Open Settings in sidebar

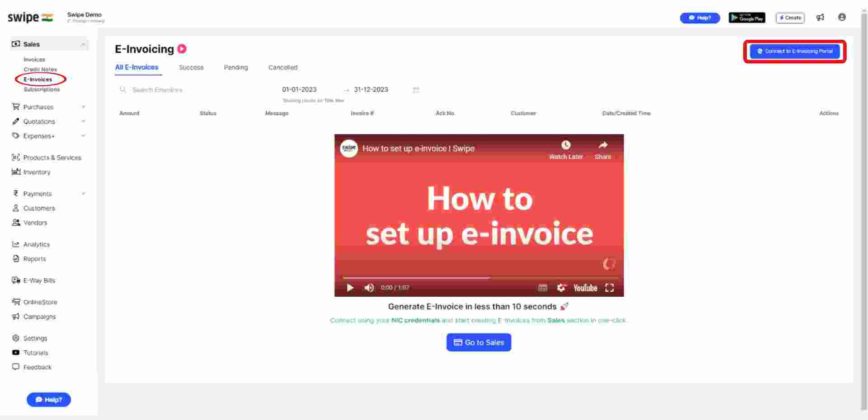[x=29, y=338]
